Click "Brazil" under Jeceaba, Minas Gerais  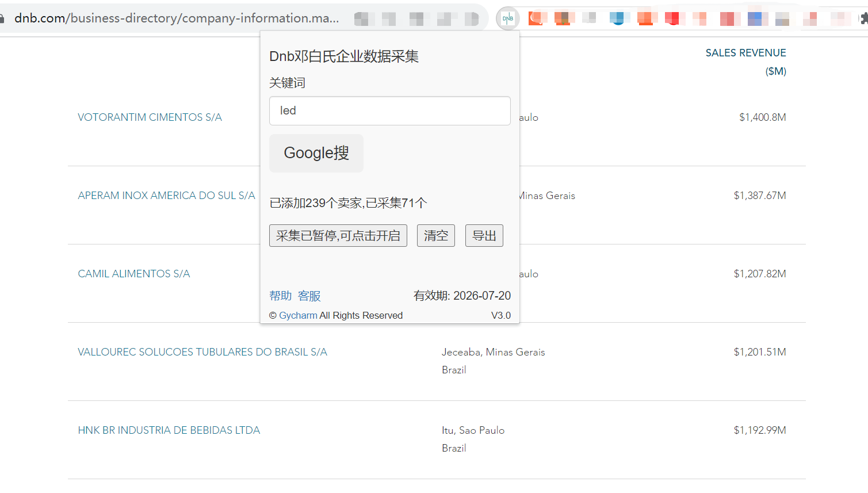coord(454,370)
